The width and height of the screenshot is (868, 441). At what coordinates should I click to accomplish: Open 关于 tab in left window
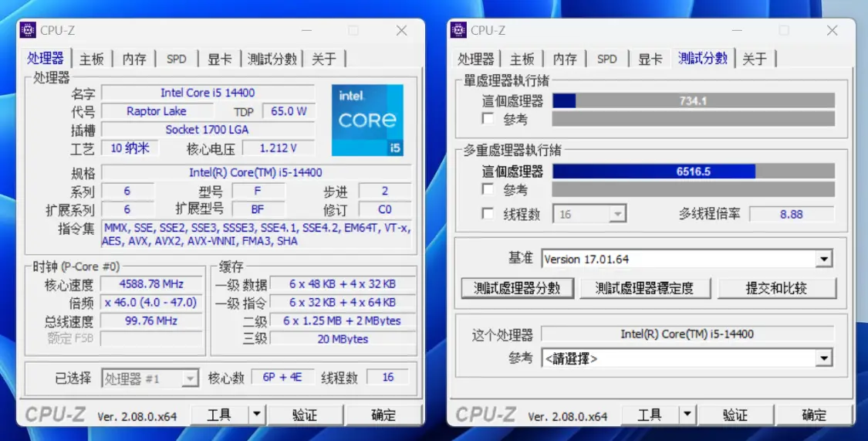click(324, 59)
